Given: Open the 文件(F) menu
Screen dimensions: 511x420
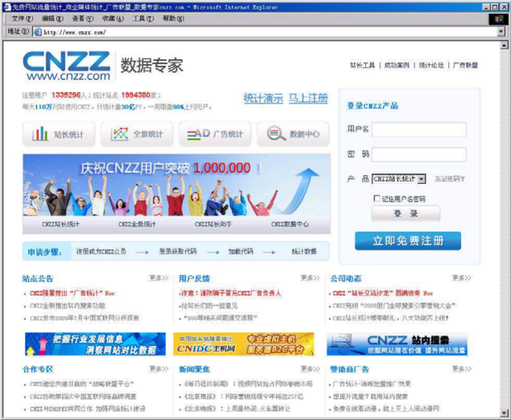Looking at the screenshot, I should [22, 19].
